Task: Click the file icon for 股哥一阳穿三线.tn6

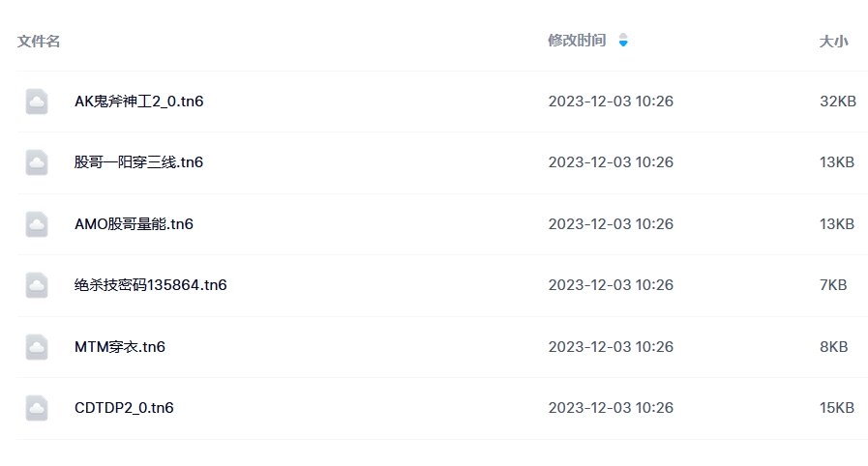Action: click(x=37, y=162)
